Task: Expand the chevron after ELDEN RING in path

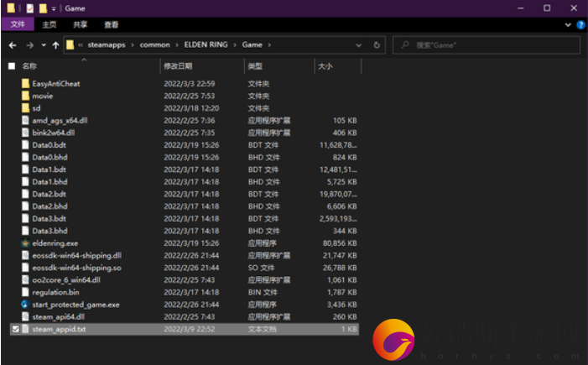Action: coord(235,45)
